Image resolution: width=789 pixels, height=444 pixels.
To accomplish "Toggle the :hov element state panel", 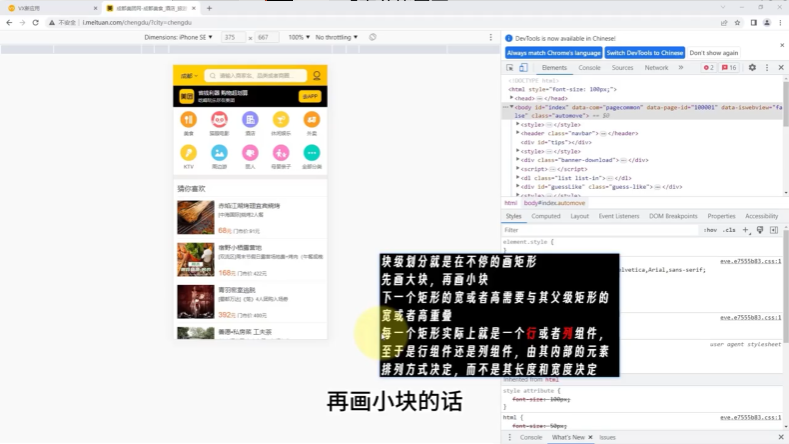I will [711, 230].
